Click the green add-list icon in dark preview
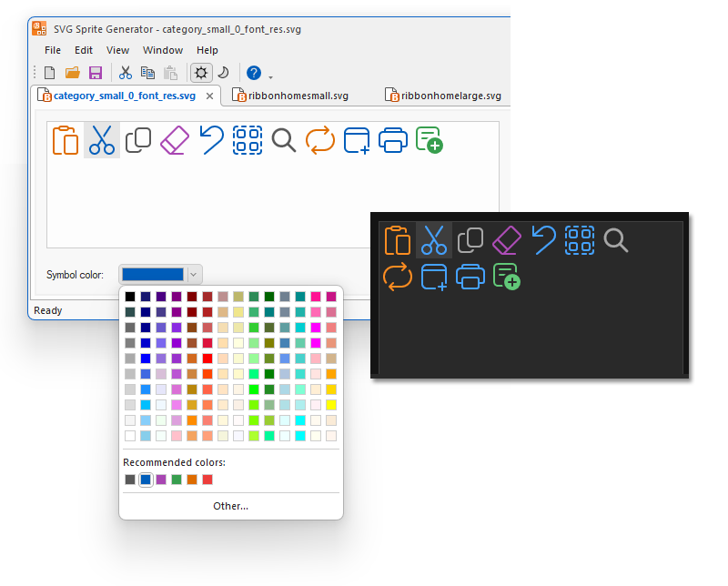Viewport: 728px width, 586px height. click(x=506, y=276)
